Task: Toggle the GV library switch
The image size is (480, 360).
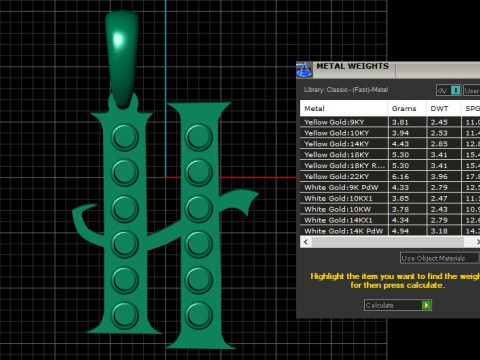Action: [448, 90]
